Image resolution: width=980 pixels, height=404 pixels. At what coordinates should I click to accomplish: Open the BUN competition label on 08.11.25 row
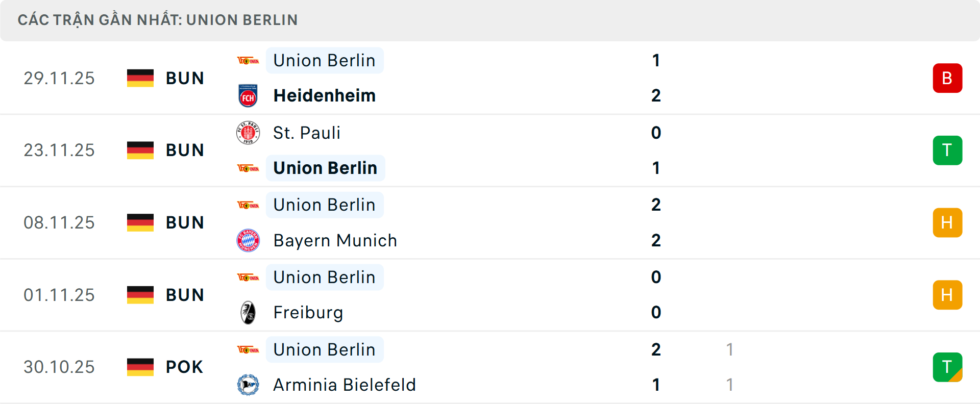click(185, 222)
